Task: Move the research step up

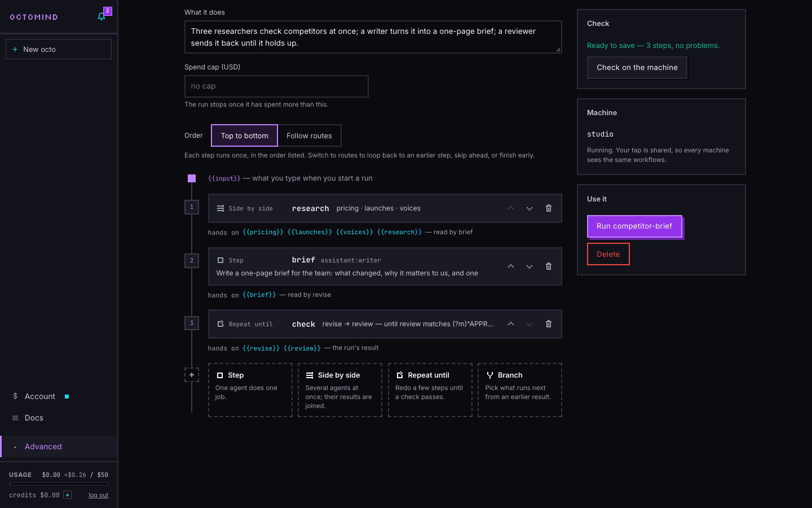Action: tap(511, 208)
